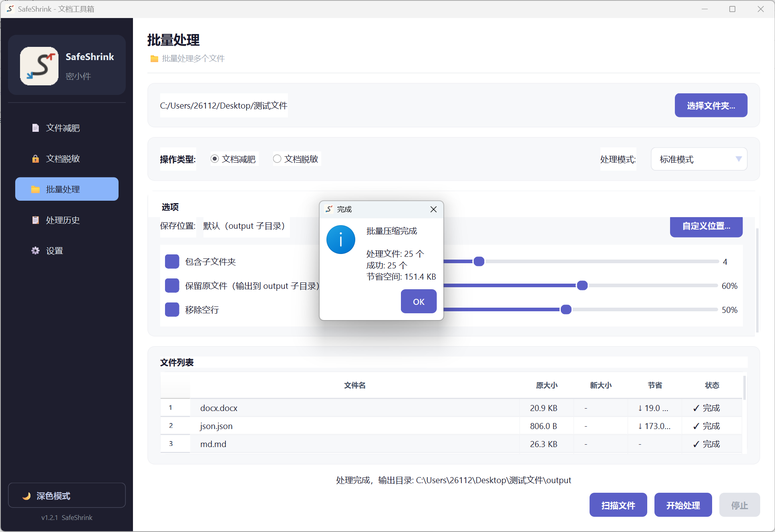Screen dimensions: 775x532
Task: Toggle the 移除空行 checkbox
Action: pos(172,310)
